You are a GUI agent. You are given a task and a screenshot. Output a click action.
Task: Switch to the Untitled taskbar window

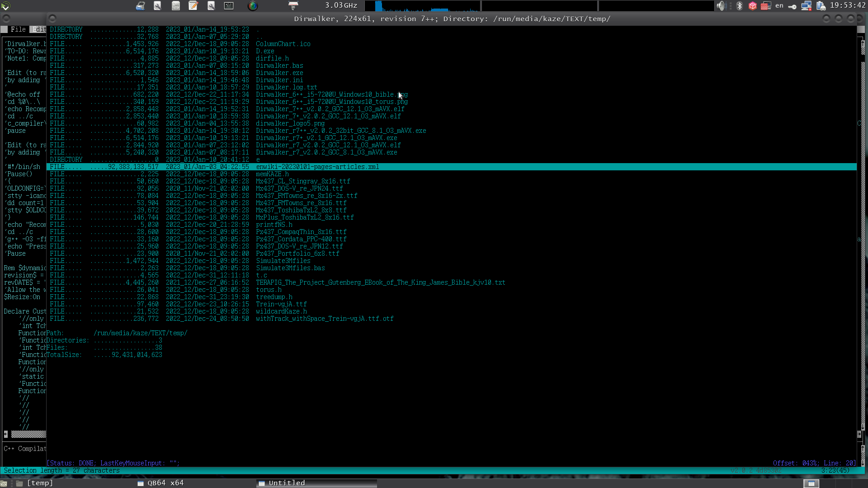[316, 483]
